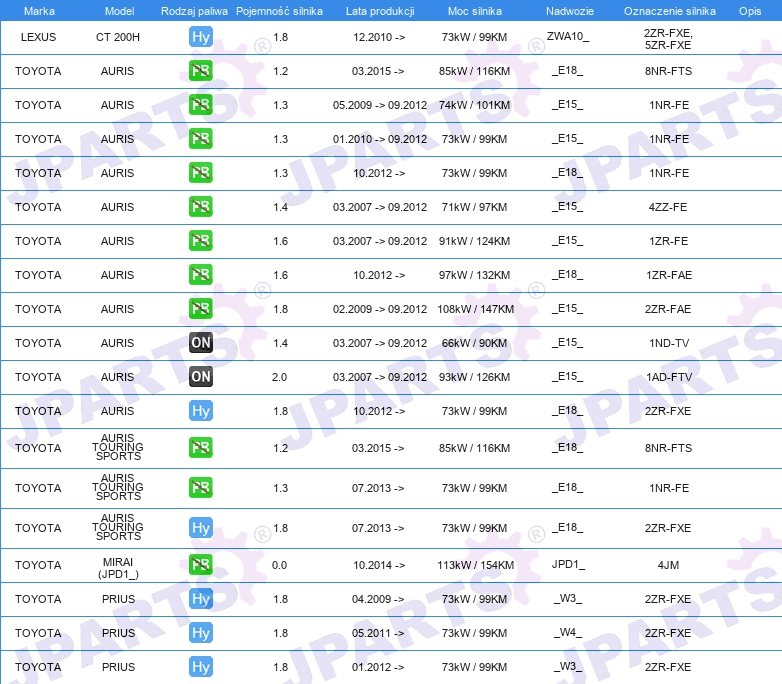The image size is (782, 684).
Task: Click the _W4_ body code cell
Action: point(568,632)
